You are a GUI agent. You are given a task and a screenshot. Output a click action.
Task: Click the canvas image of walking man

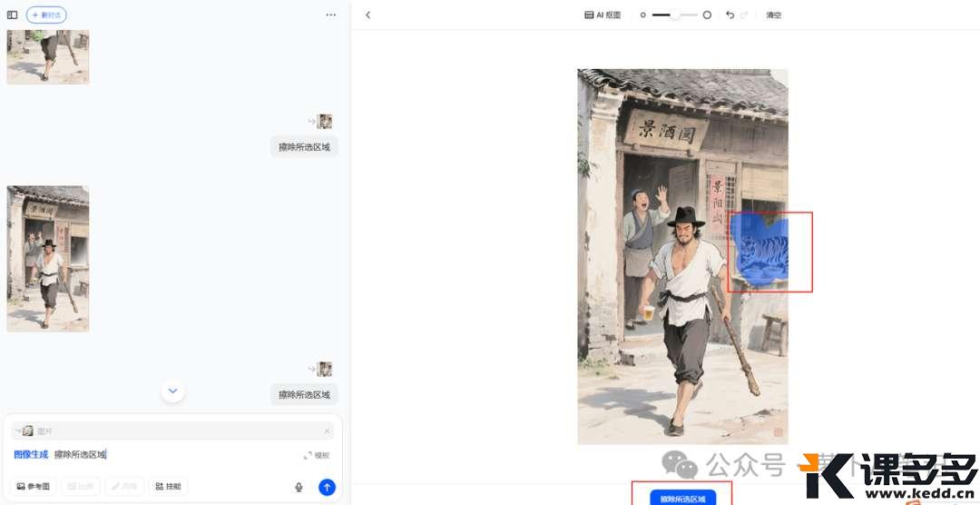coord(682,256)
